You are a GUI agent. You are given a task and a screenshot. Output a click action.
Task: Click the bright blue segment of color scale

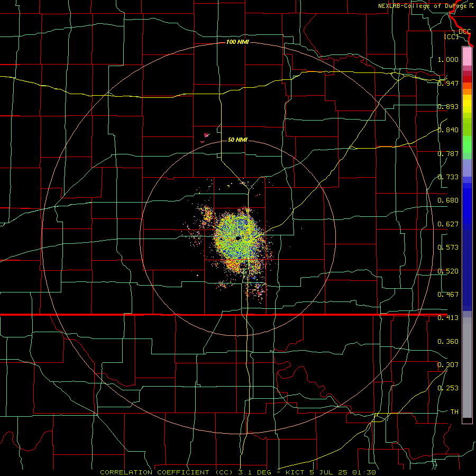click(467, 206)
